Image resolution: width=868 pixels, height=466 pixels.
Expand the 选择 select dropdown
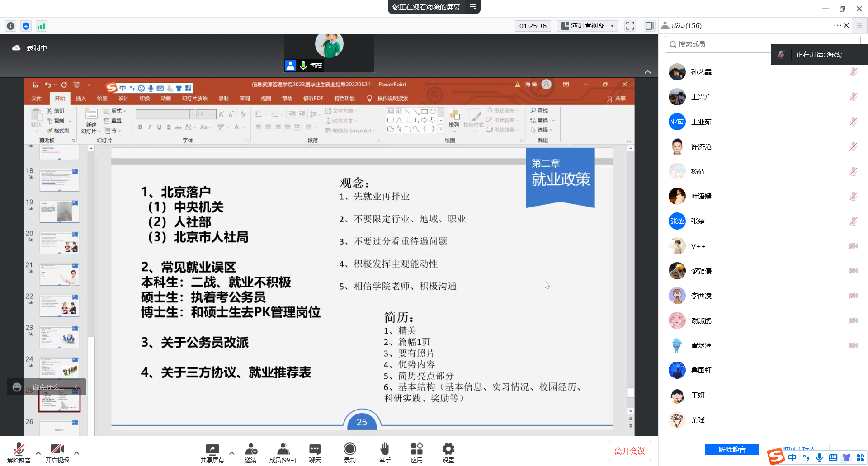click(542, 130)
